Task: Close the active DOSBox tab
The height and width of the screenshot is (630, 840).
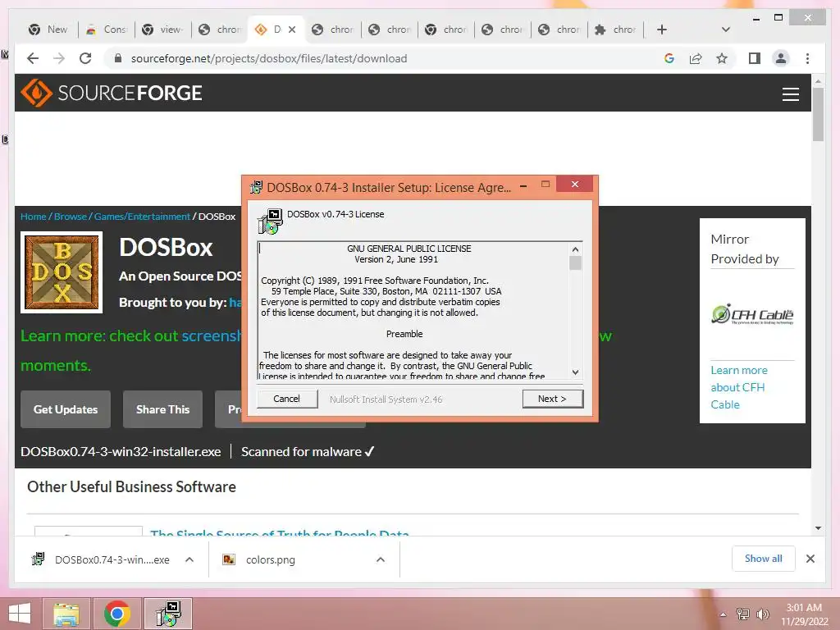Action: [292, 30]
